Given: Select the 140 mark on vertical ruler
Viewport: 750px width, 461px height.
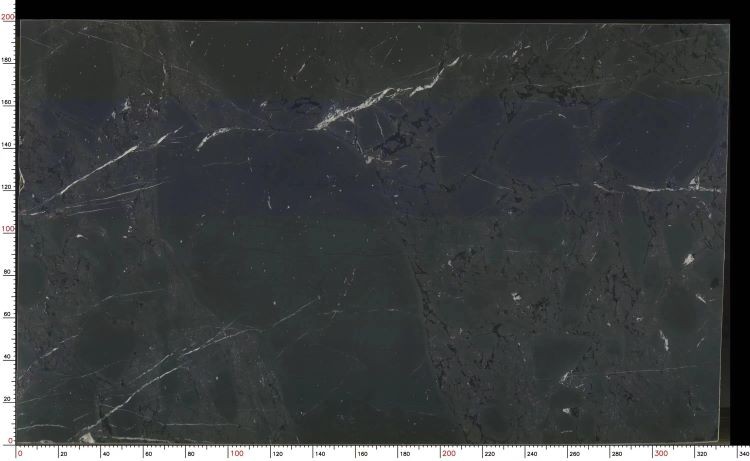Looking at the screenshot, I should click(8, 144).
